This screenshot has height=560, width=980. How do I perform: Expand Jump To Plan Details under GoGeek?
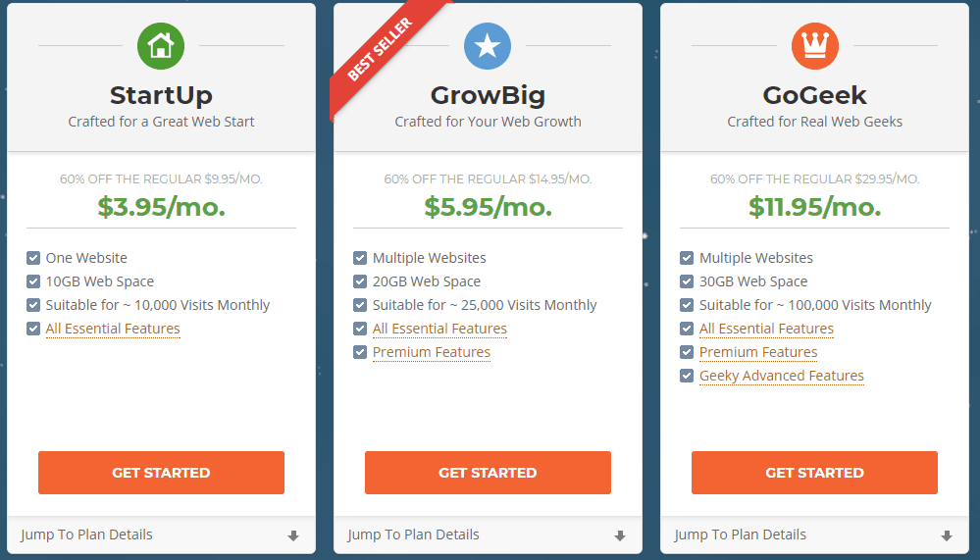point(815,535)
